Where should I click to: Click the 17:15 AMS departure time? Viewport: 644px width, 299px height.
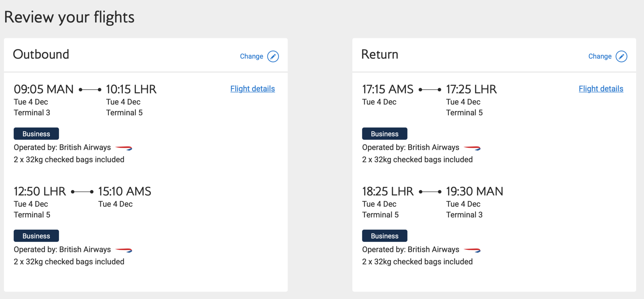(x=388, y=89)
